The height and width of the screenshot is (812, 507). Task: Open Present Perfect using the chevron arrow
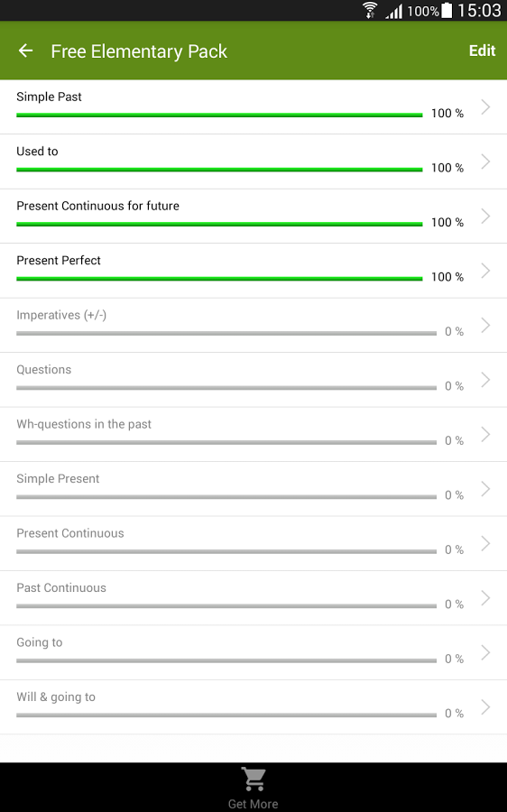(x=485, y=271)
